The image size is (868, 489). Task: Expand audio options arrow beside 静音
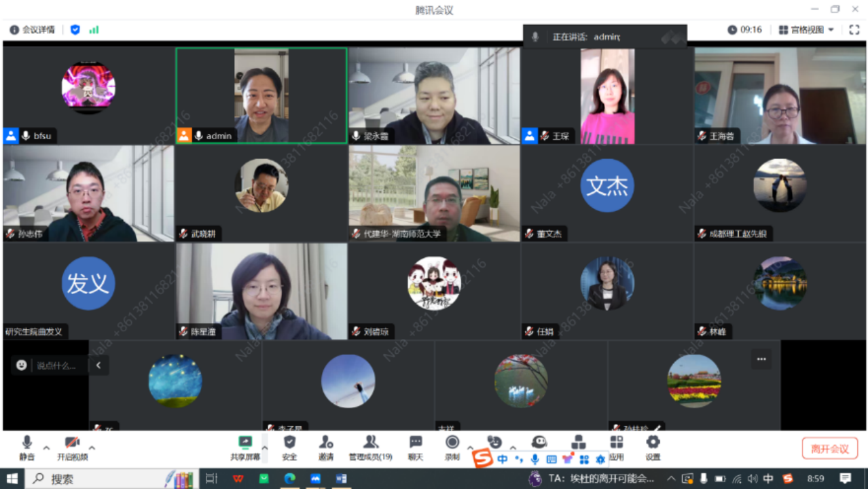pos(46,448)
